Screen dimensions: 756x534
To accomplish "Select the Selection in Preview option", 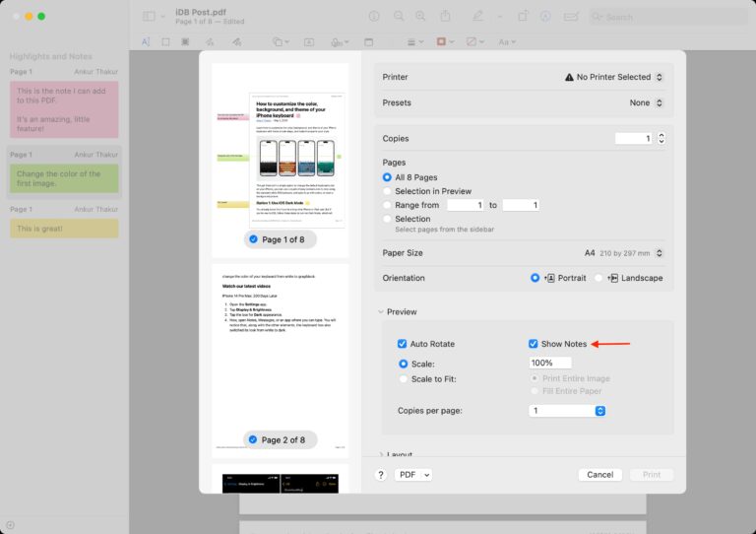I will (387, 191).
